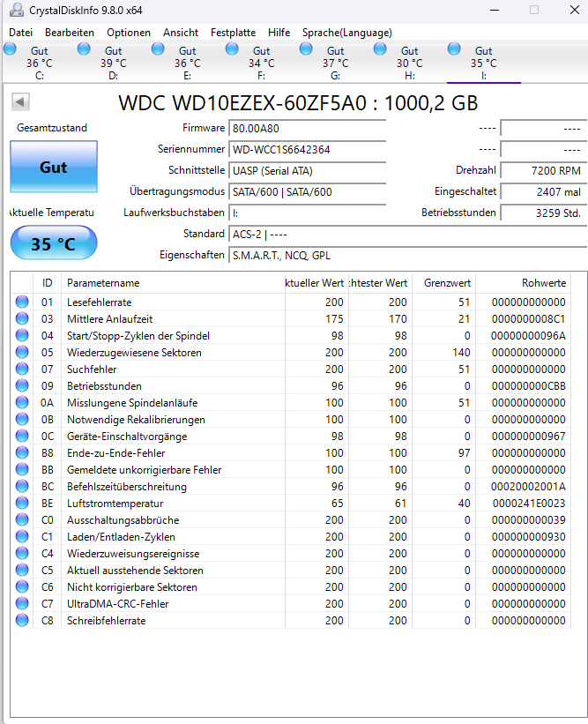Click status orb for Start/Stopp-Zyklen der Spindel
Image resolution: width=588 pixels, height=724 pixels.
point(22,335)
